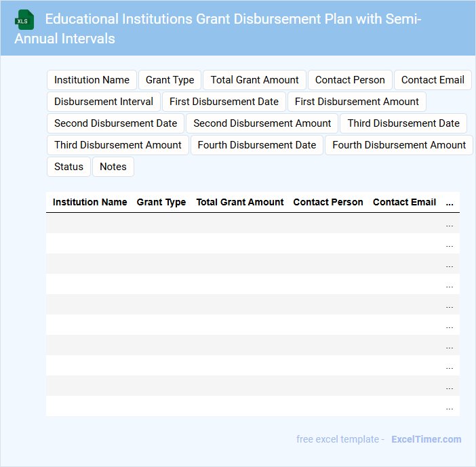The image size is (476, 467).
Task: Click the Contact Email column header
Action: tap(404, 202)
